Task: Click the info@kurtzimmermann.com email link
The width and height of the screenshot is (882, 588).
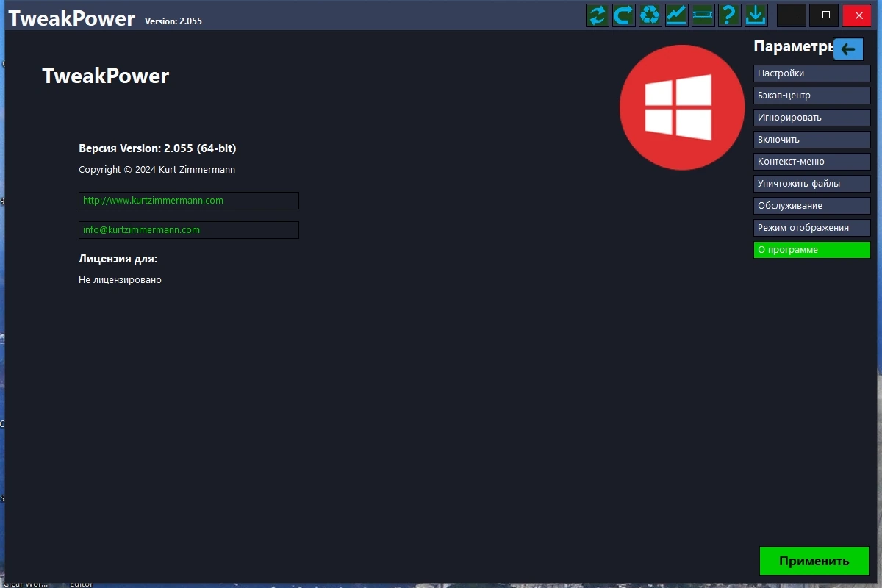Action: (189, 230)
